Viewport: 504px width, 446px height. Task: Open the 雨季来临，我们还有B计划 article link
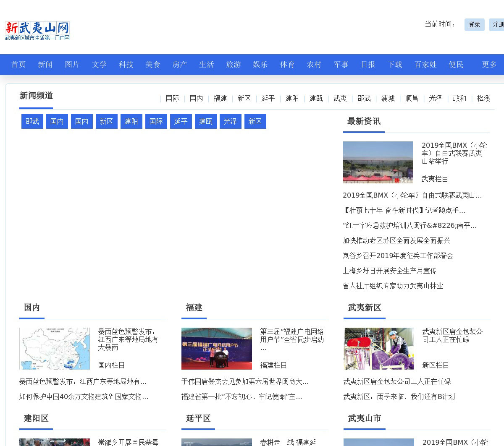click(399, 396)
